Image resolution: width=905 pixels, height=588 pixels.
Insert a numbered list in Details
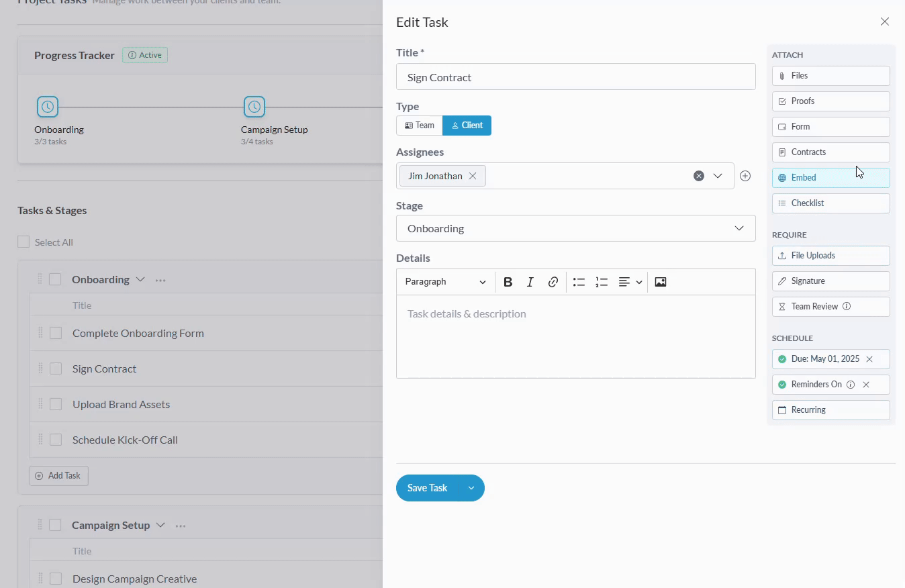[x=602, y=282]
